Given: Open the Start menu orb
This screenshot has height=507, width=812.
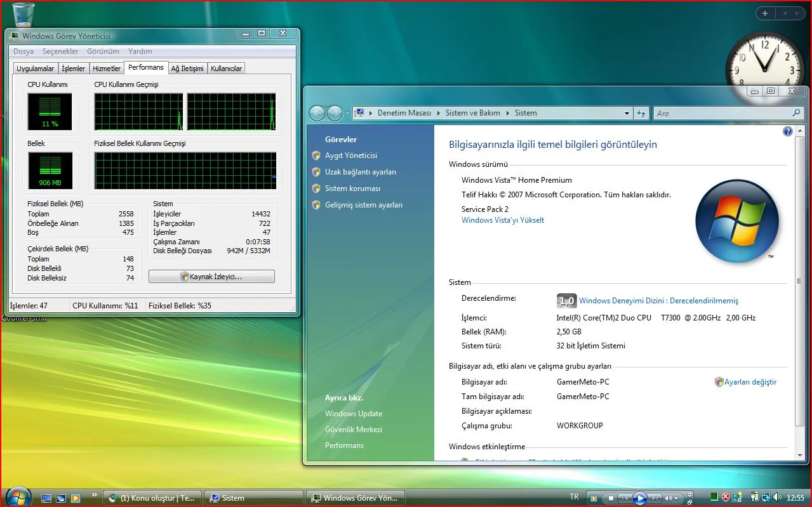Looking at the screenshot, I should click(18, 497).
